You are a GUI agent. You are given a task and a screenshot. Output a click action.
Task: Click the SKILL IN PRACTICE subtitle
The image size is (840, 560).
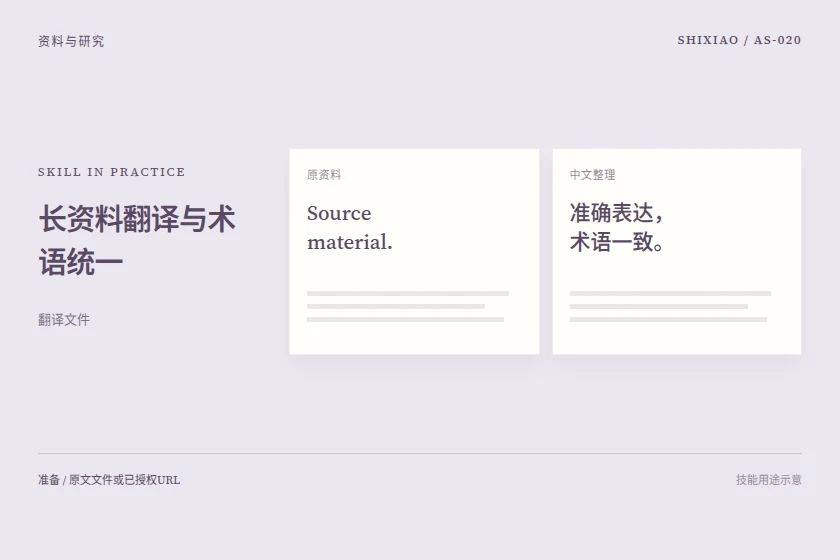coord(111,172)
